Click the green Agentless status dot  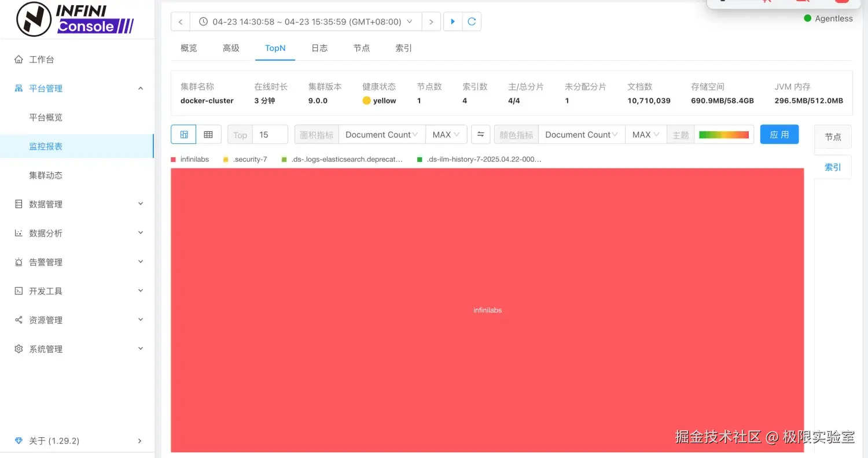coord(808,19)
